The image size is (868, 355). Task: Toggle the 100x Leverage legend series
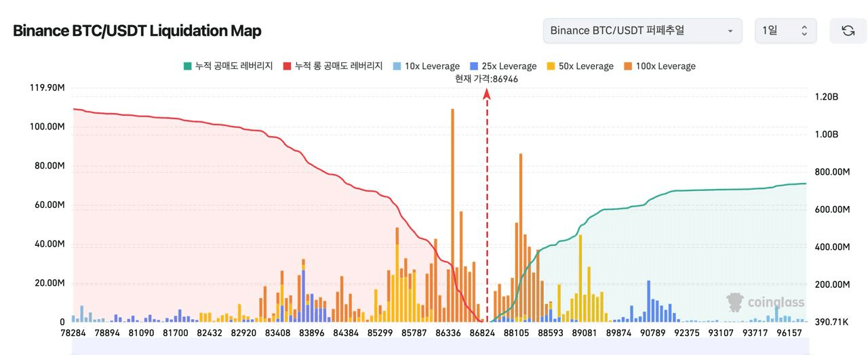coord(659,66)
